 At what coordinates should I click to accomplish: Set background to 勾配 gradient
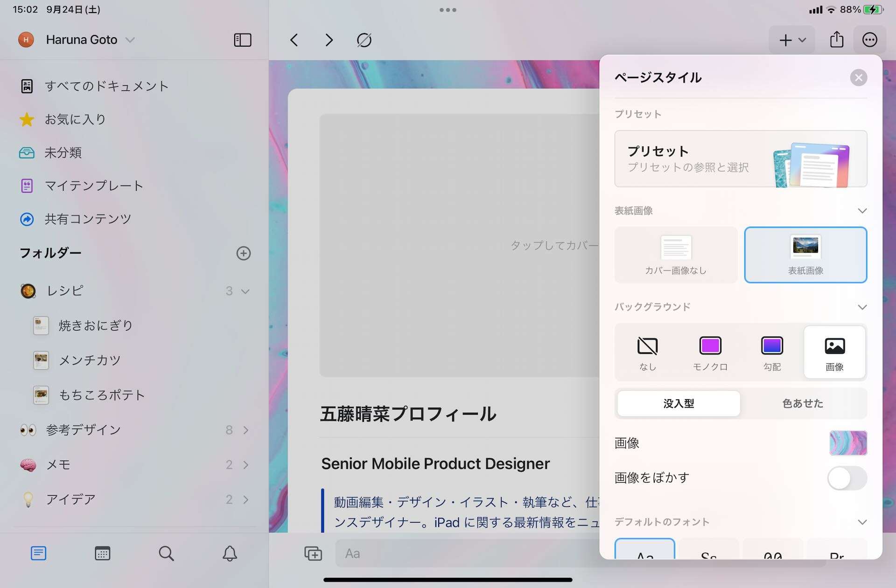pos(772,353)
